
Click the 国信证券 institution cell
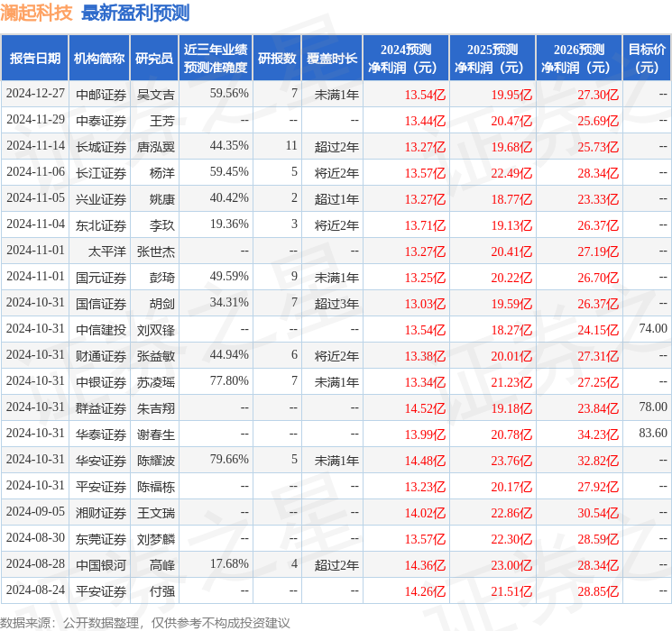pyautogui.click(x=101, y=303)
